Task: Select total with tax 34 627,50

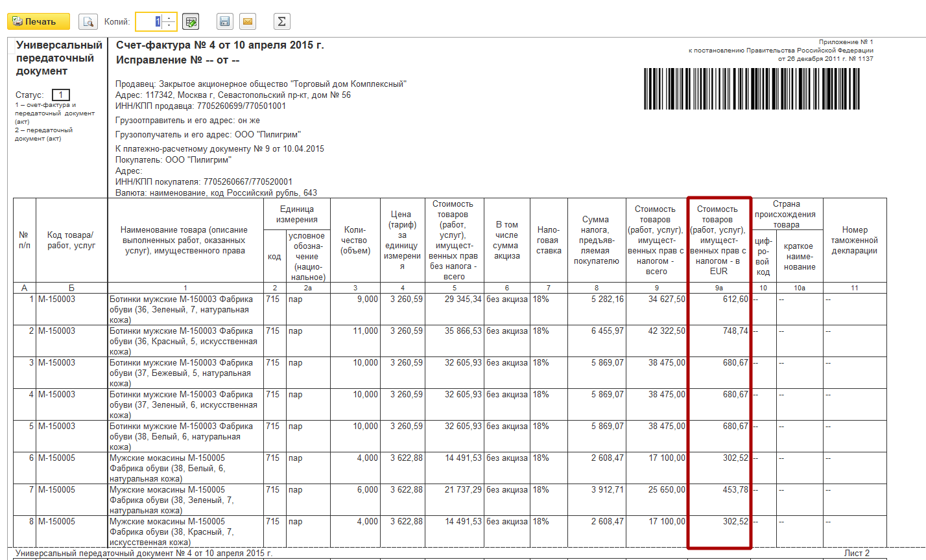Action: point(667,299)
